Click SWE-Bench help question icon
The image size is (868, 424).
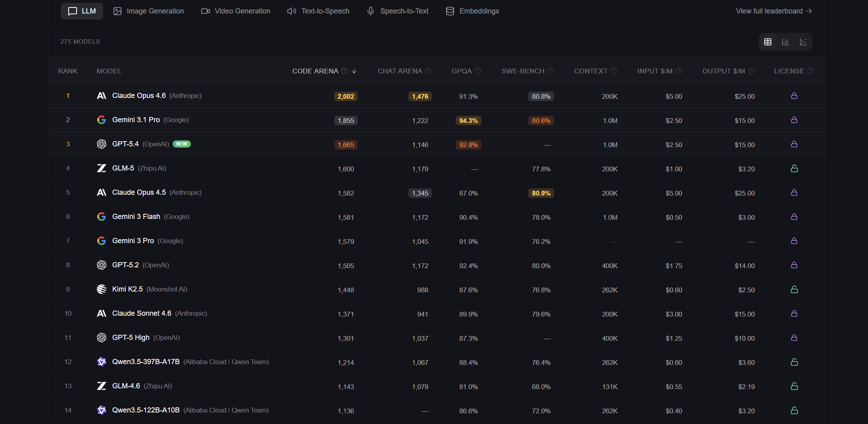coord(550,71)
